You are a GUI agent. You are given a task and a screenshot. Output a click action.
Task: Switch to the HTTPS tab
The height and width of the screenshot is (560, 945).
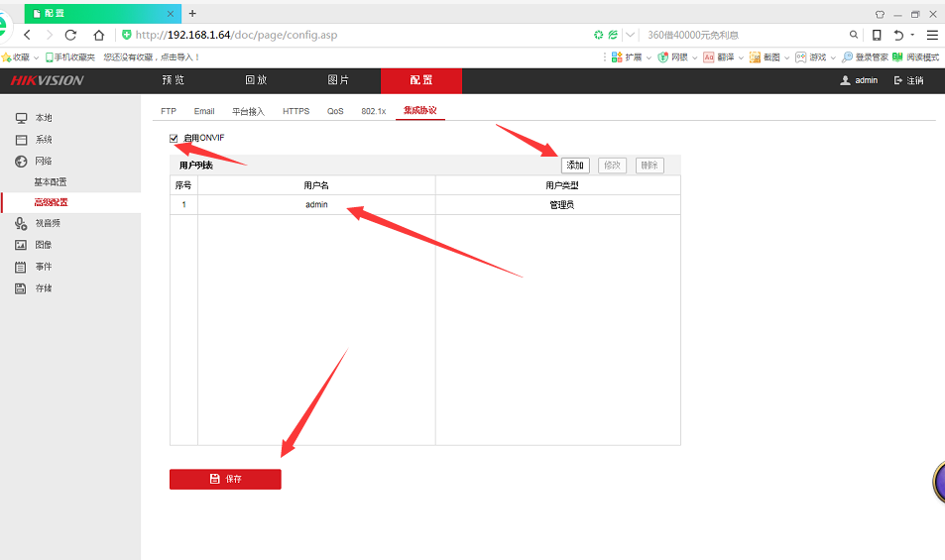pyautogui.click(x=295, y=111)
